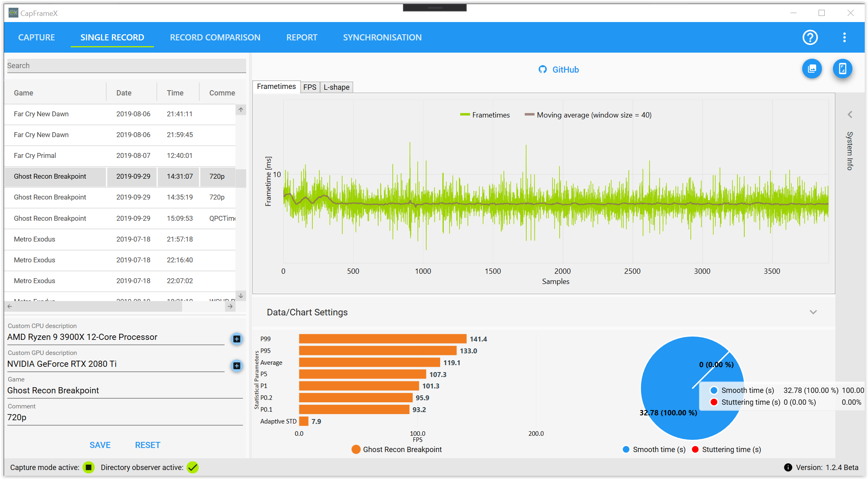Open the help question mark icon
This screenshot has width=868, height=479.
click(x=810, y=38)
